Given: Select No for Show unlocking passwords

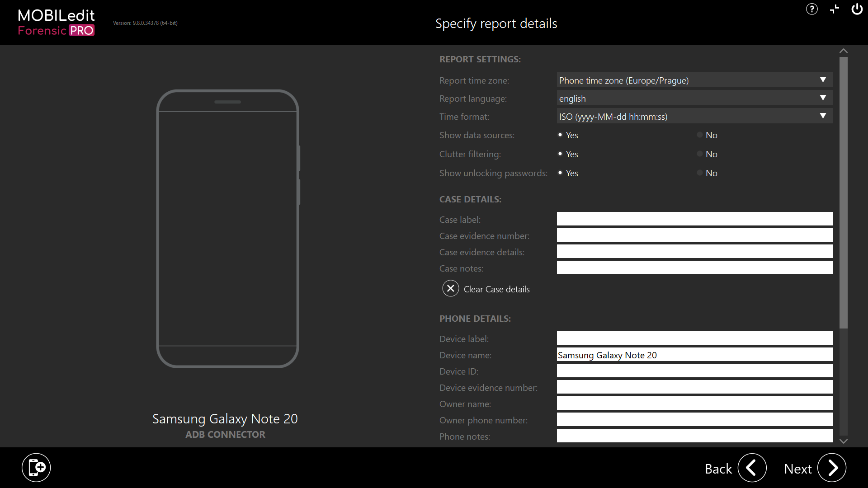Looking at the screenshot, I should tap(700, 173).
